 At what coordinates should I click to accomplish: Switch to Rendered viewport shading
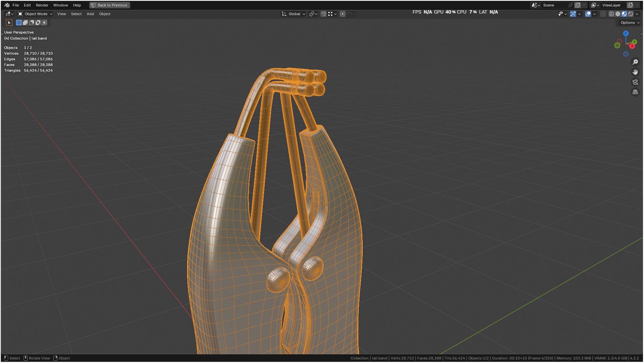631,14
